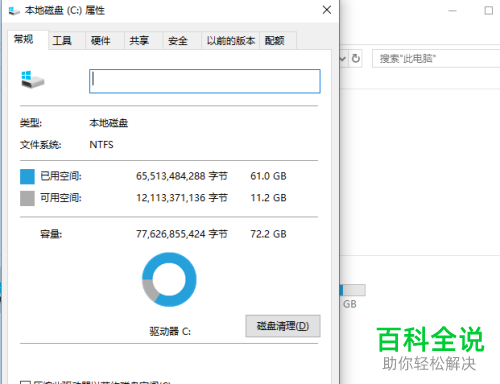Go to the 安全 tab
This screenshot has width=500, height=384.
(182, 41)
